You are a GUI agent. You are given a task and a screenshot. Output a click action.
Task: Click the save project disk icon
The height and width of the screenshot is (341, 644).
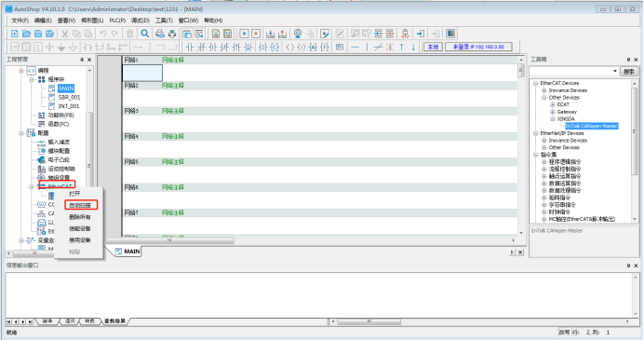coord(38,34)
